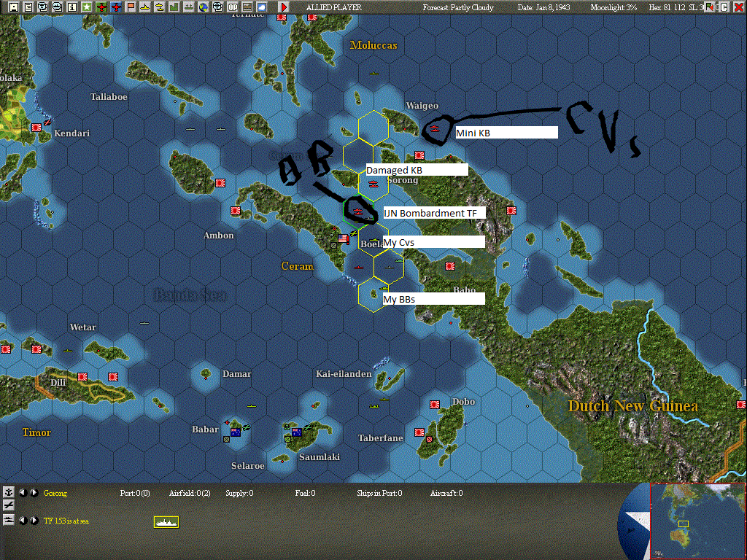The image size is (747, 560).
Task: Click 'Airfield: 0(2)' value in bottom panel
Action: (x=190, y=493)
